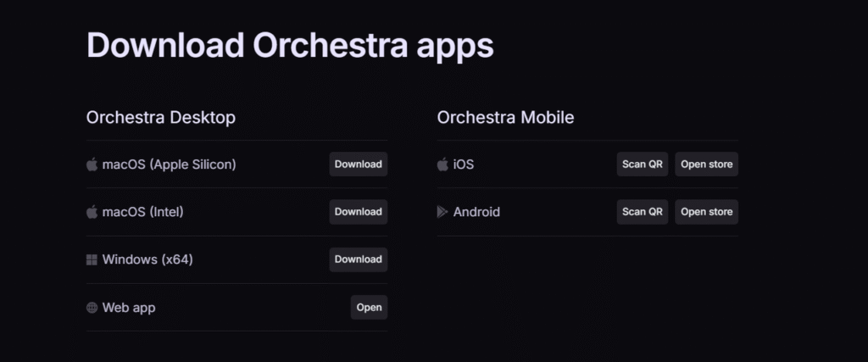Click the Apple logo next to iOS

point(442,164)
